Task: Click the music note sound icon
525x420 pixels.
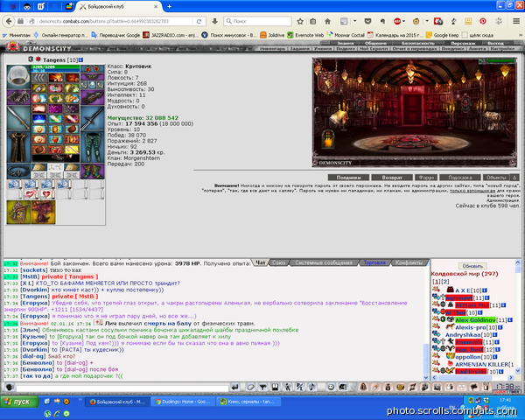Action: pyautogui.click(x=311, y=387)
